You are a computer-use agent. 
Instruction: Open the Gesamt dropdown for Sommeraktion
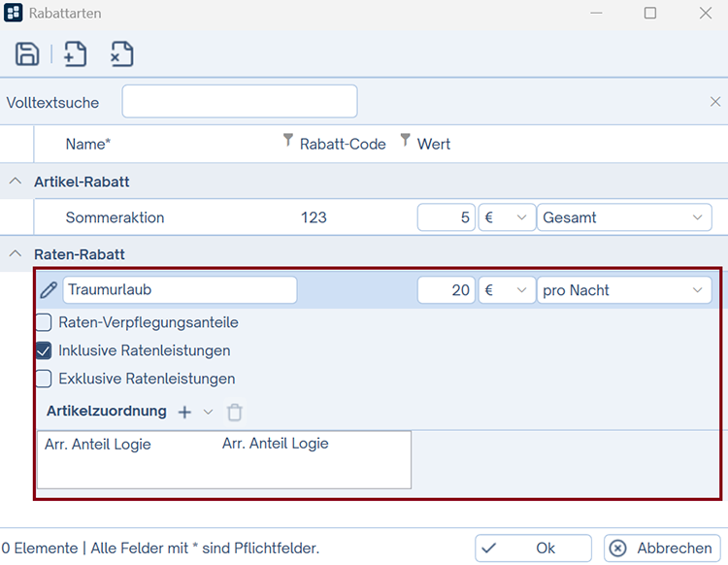tap(623, 217)
